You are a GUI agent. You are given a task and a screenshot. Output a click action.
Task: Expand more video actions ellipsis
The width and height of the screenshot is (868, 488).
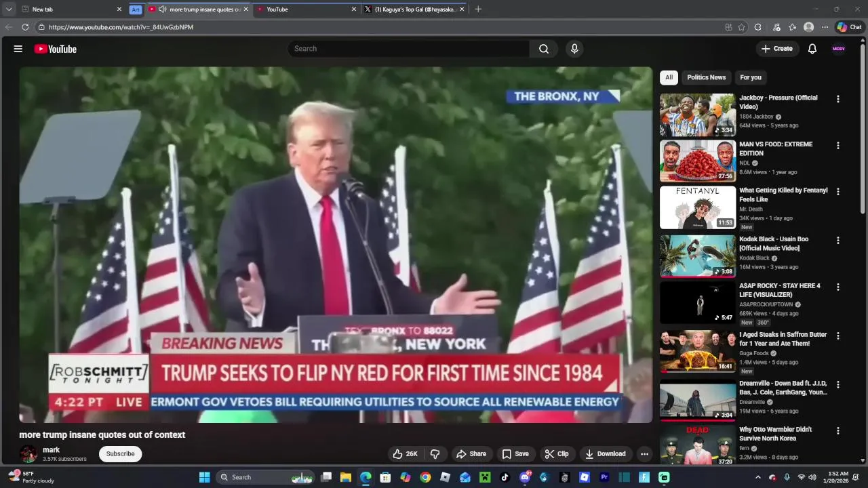tap(644, 454)
